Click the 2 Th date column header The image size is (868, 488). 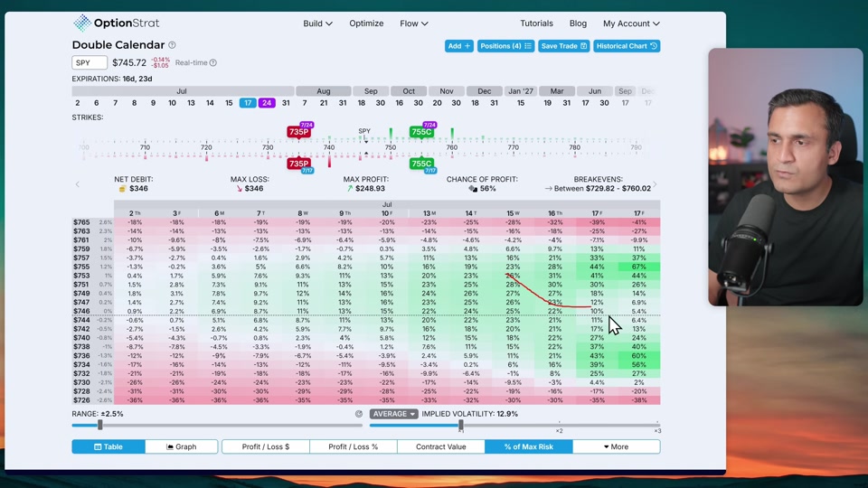[x=135, y=213]
